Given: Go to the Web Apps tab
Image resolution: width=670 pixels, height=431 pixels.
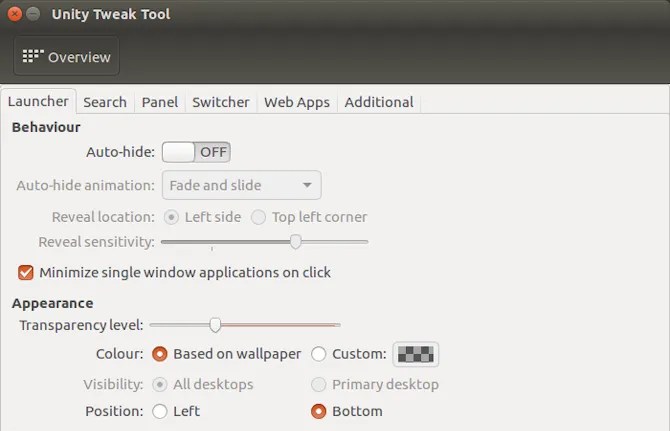Looking at the screenshot, I should point(297,102).
